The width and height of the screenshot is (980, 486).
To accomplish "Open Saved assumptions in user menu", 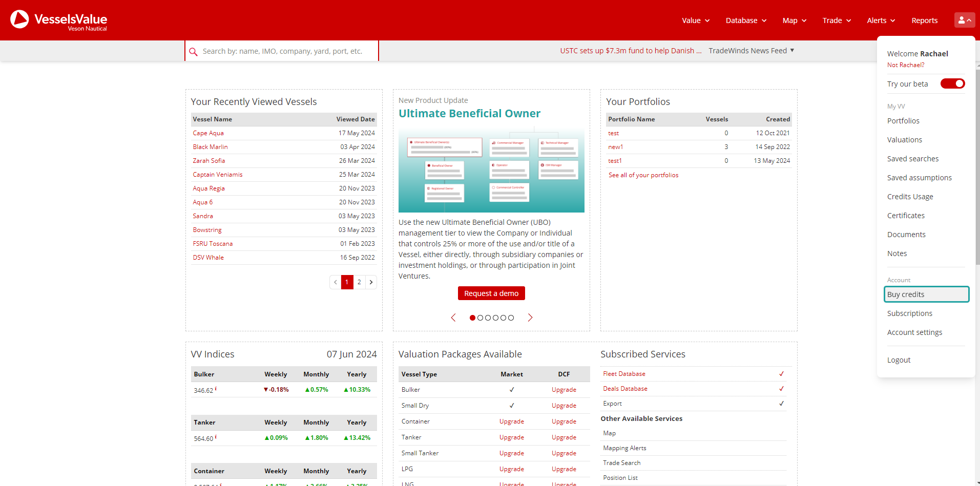I will click(920, 178).
